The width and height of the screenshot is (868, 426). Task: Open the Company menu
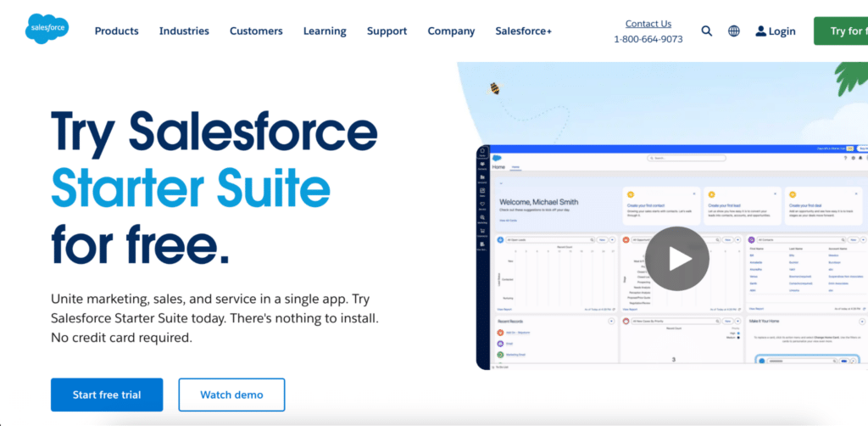[451, 31]
